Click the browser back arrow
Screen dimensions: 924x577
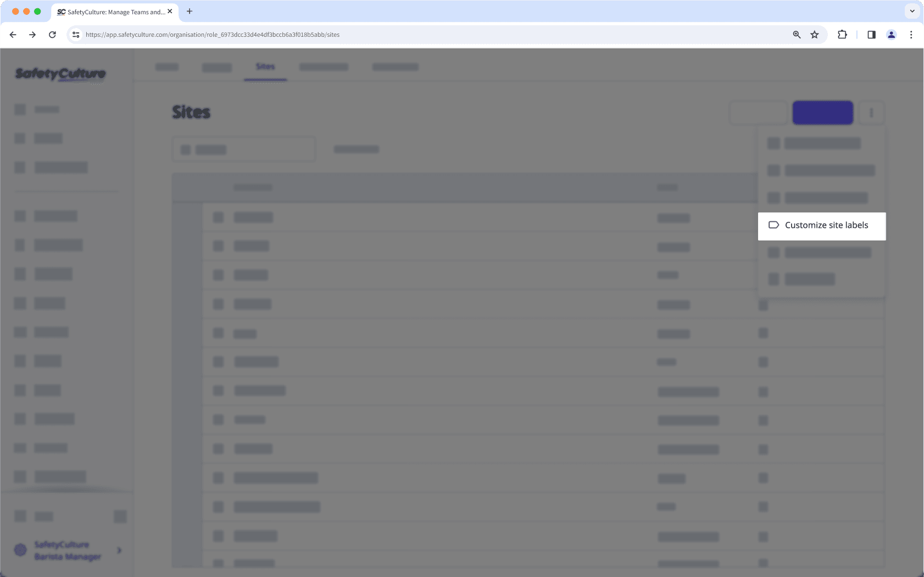(x=13, y=34)
